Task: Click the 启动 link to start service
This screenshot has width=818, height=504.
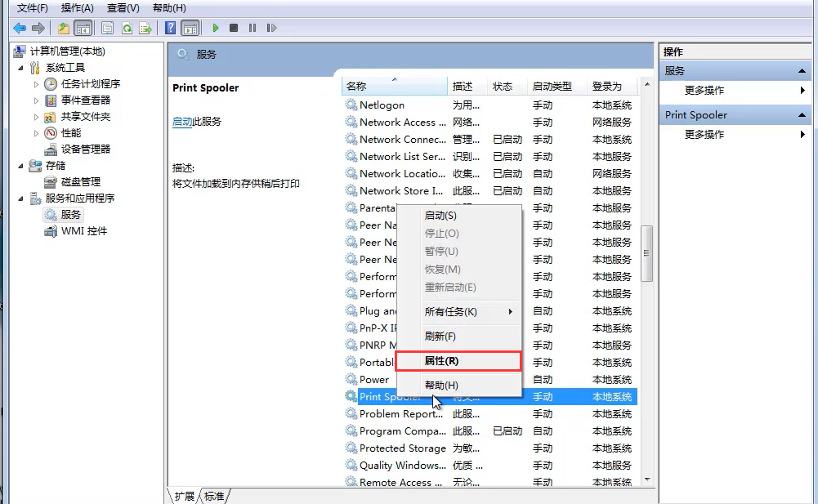Action: [182, 122]
